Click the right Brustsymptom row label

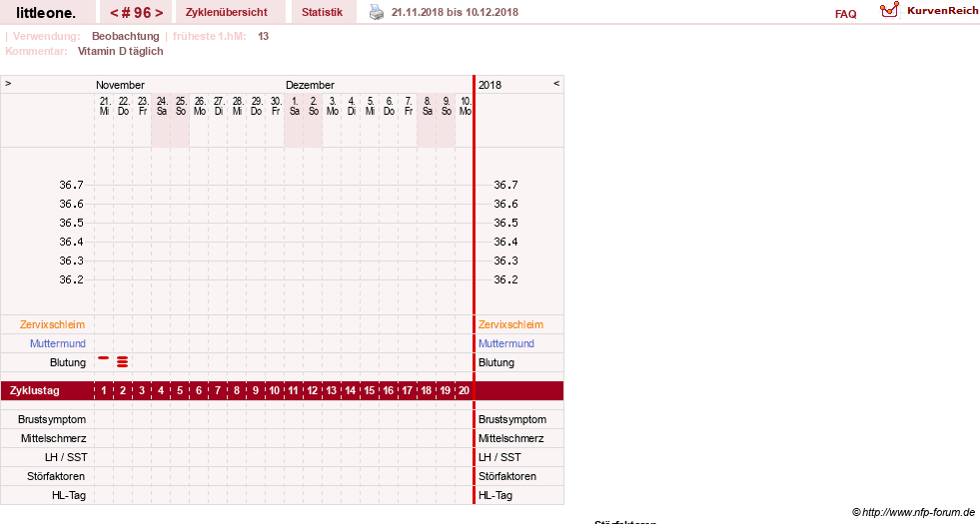(x=512, y=420)
